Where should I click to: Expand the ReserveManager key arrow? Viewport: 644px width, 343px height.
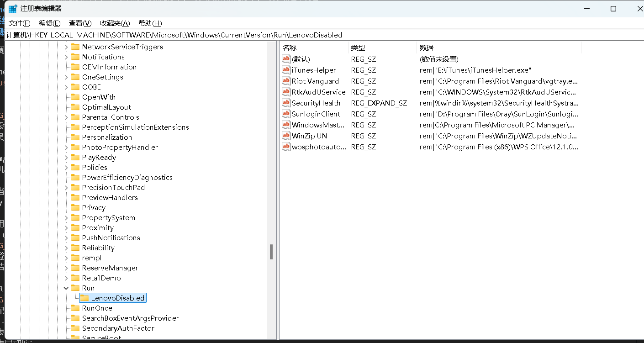pos(66,268)
